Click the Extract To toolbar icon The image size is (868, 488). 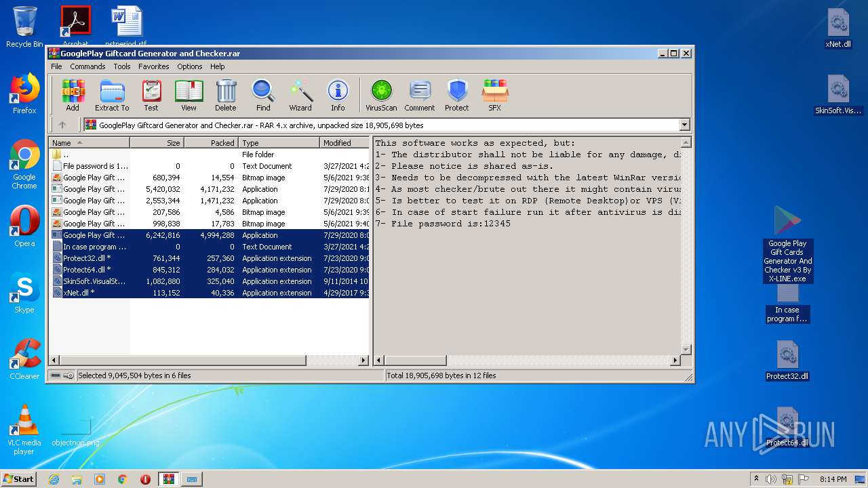[x=112, y=95]
